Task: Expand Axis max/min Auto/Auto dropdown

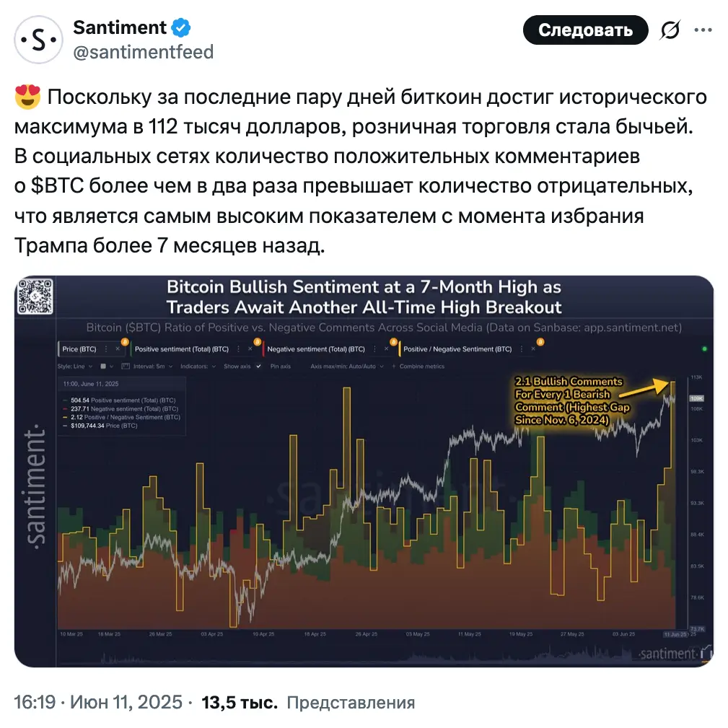Action: click(x=347, y=367)
